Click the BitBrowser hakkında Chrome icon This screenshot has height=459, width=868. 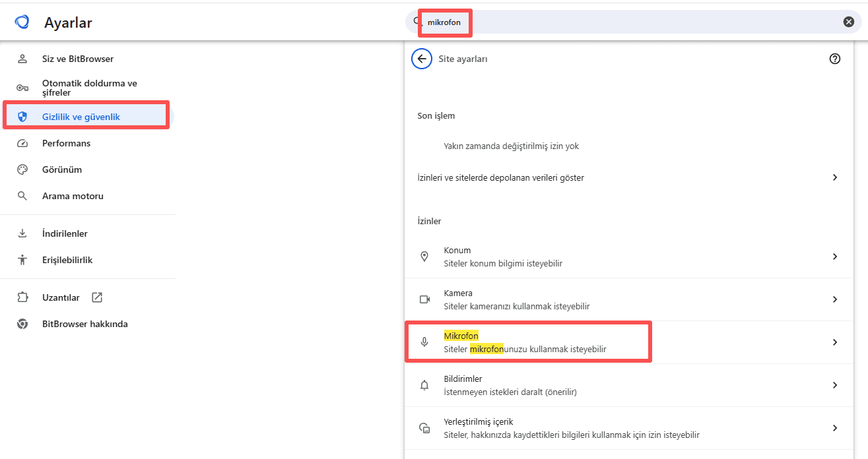22,324
